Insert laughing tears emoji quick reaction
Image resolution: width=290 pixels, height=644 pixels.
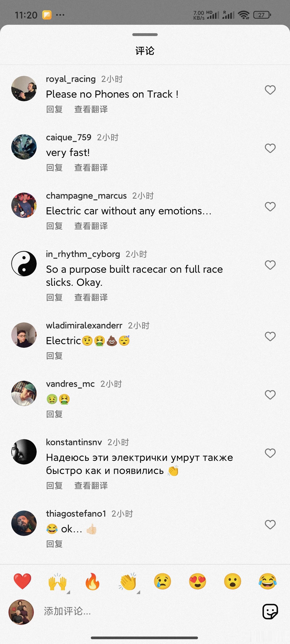(267, 581)
